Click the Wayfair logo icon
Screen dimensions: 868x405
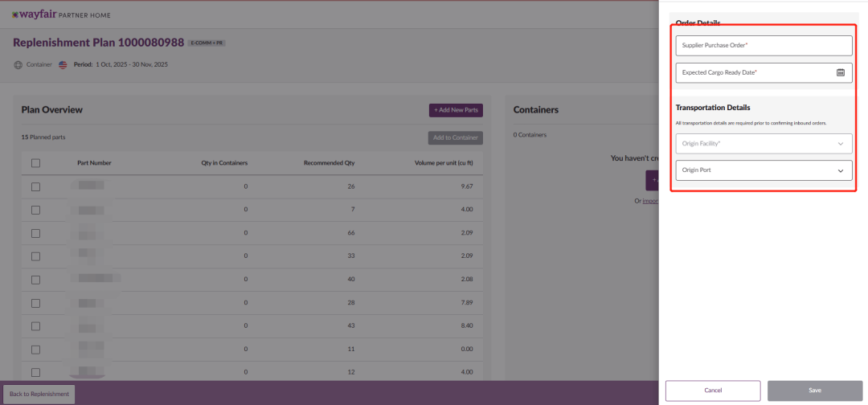tap(16, 14)
